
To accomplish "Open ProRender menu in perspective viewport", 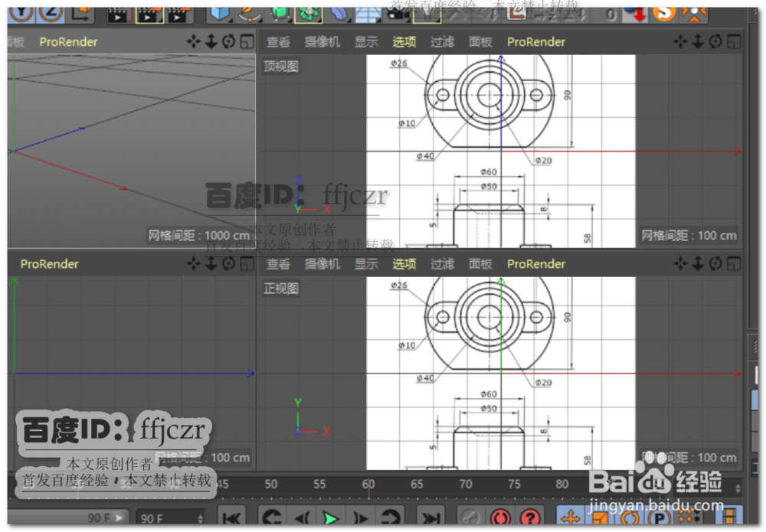I will 68,42.
